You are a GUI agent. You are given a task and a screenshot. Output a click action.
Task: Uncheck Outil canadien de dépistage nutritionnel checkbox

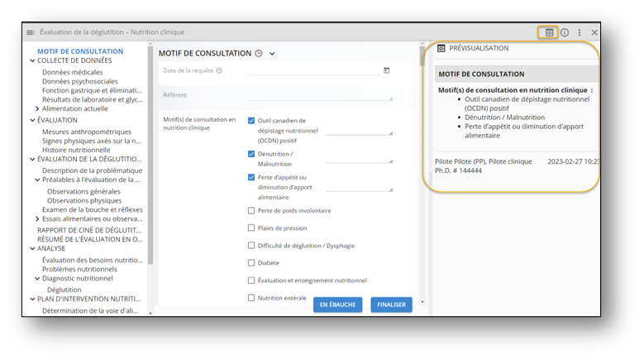pyautogui.click(x=251, y=121)
